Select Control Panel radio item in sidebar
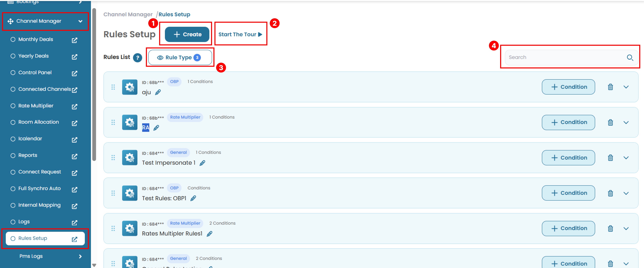This screenshot has height=268, width=644. point(13,73)
